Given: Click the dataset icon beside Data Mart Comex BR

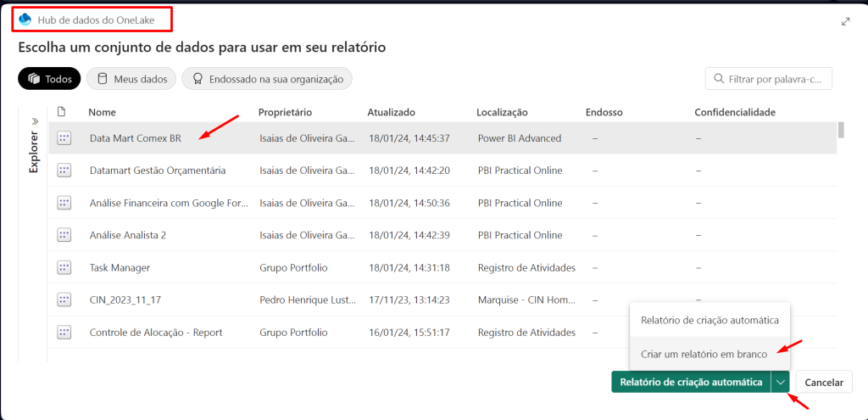Looking at the screenshot, I should pyautogui.click(x=64, y=138).
